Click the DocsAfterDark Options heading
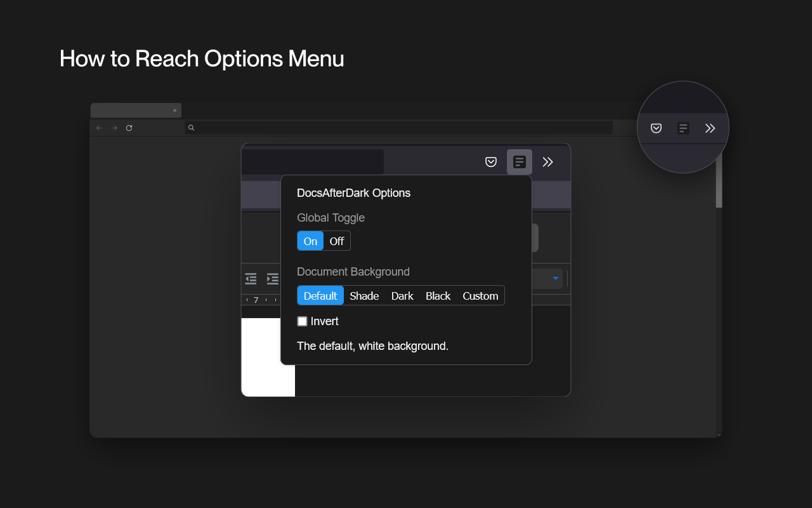Image resolution: width=812 pixels, height=508 pixels. (x=353, y=193)
